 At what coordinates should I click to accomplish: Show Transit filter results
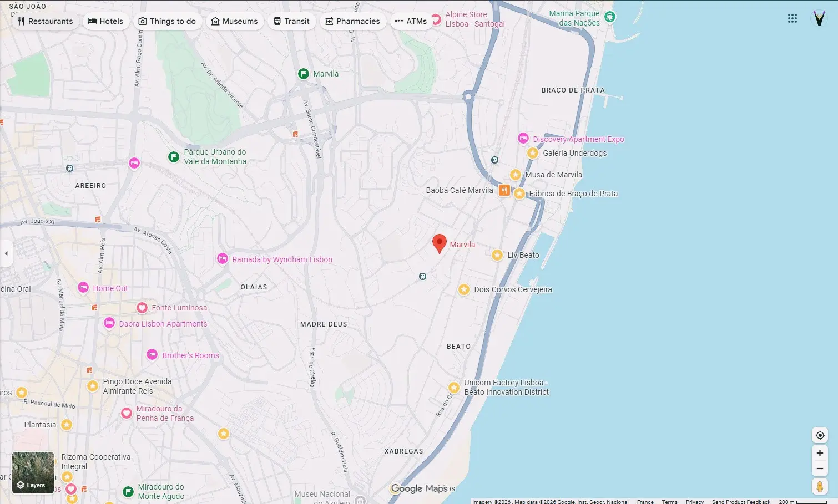pos(291,21)
